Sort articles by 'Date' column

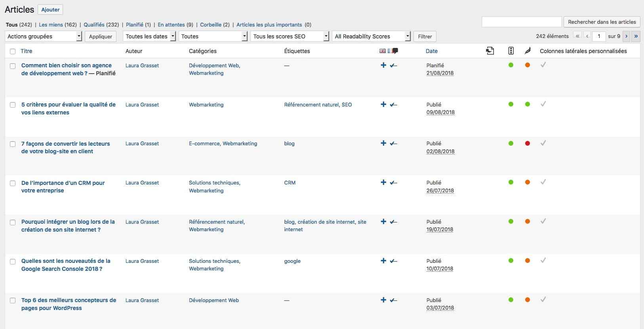point(432,51)
